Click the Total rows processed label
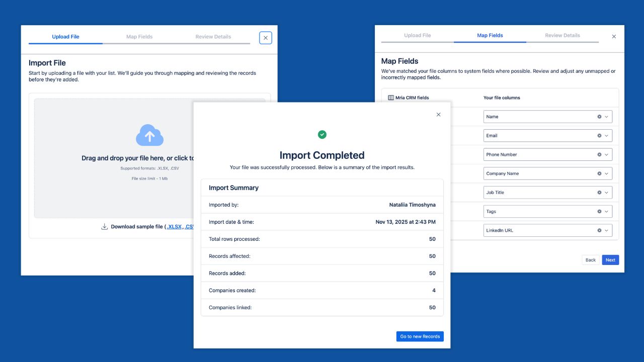The image size is (644, 362). (234, 239)
